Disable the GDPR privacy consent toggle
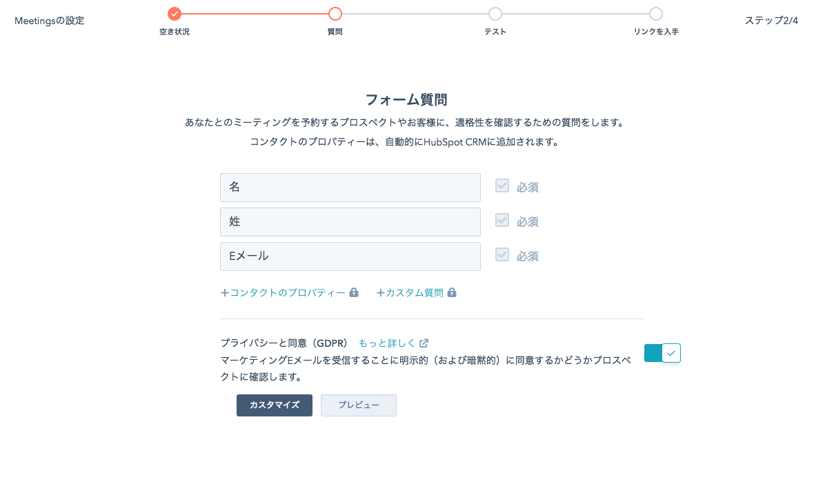Viewport: 814px width, 504px height. coord(662,353)
